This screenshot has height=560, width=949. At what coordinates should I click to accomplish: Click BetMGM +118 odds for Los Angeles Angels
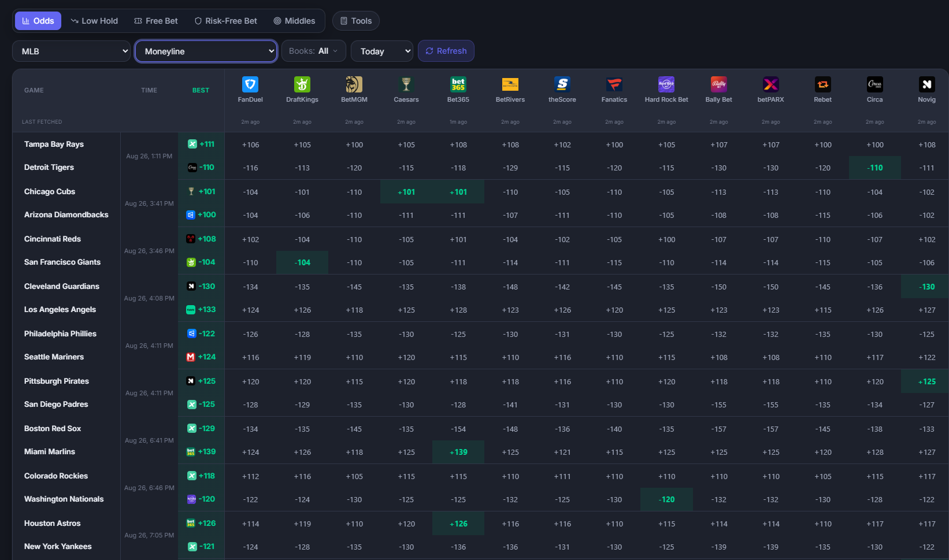(354, 310)
